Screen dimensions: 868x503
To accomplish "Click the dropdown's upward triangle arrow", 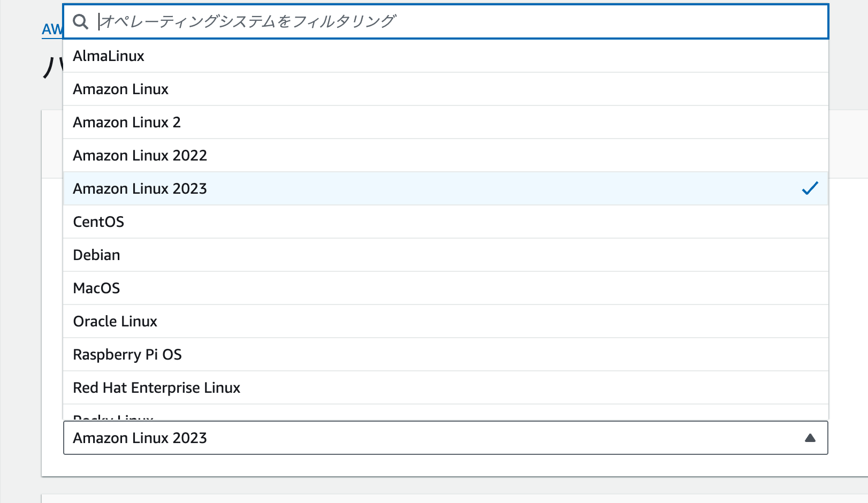I will point(810,438).
